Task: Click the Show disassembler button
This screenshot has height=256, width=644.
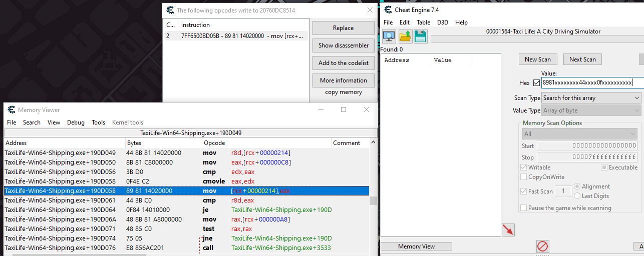Action: click(x=343, y=45)
